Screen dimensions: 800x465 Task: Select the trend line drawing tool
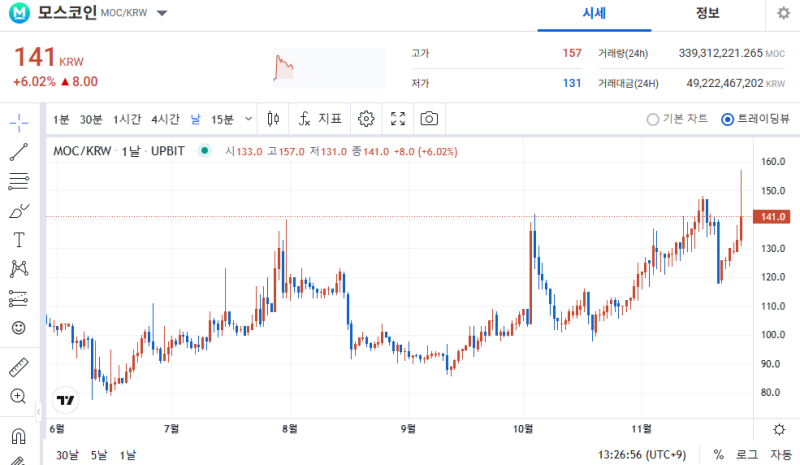[x=19, y=152]
